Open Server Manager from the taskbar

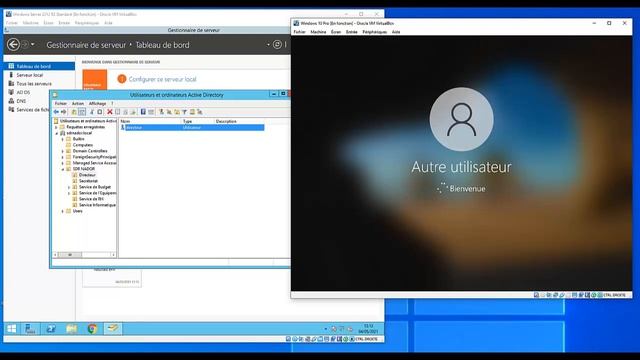30,329
